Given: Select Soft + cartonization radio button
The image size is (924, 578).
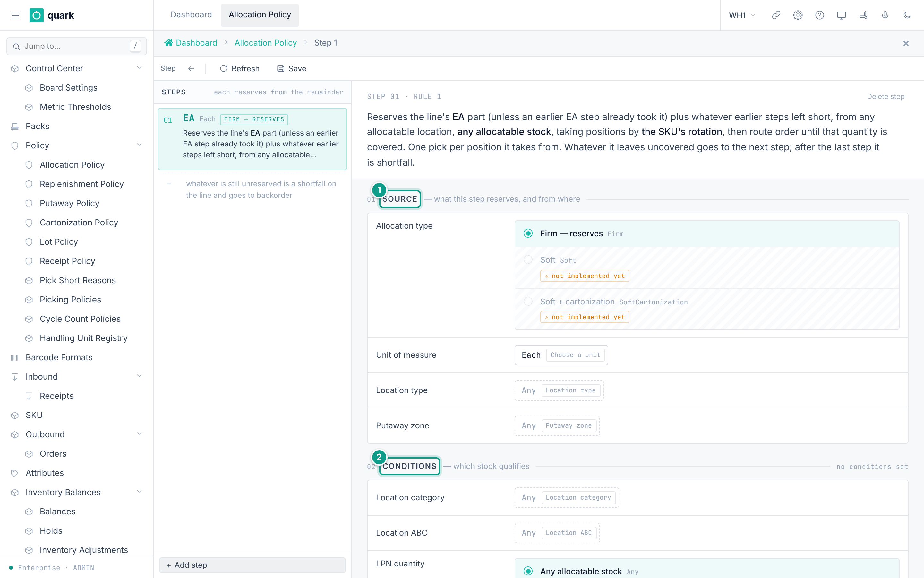Looking at the screenshot, I should [528, 301].
